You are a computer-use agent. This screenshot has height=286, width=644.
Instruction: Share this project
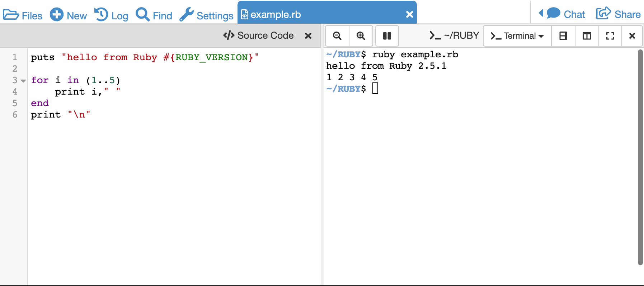[618, 14]
